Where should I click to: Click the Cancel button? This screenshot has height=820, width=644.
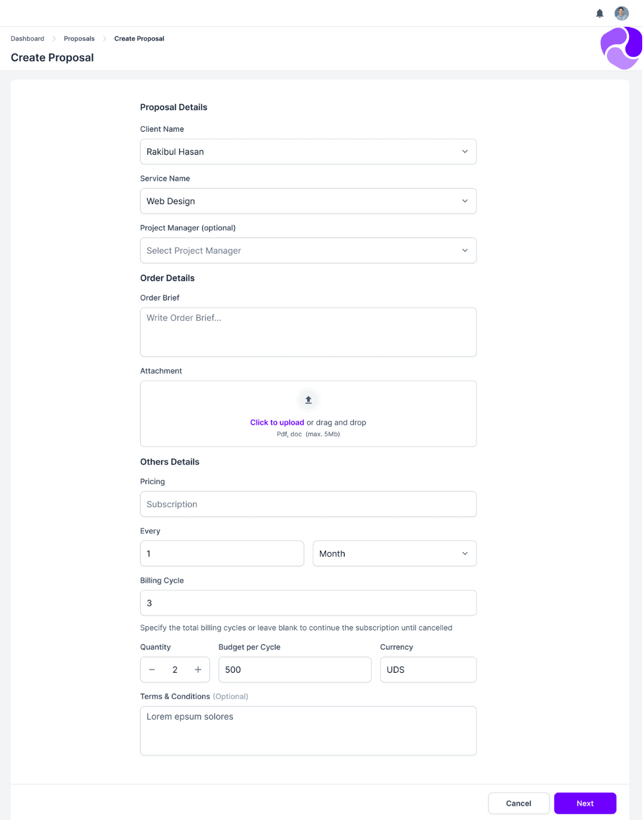[x=518, y=803]
